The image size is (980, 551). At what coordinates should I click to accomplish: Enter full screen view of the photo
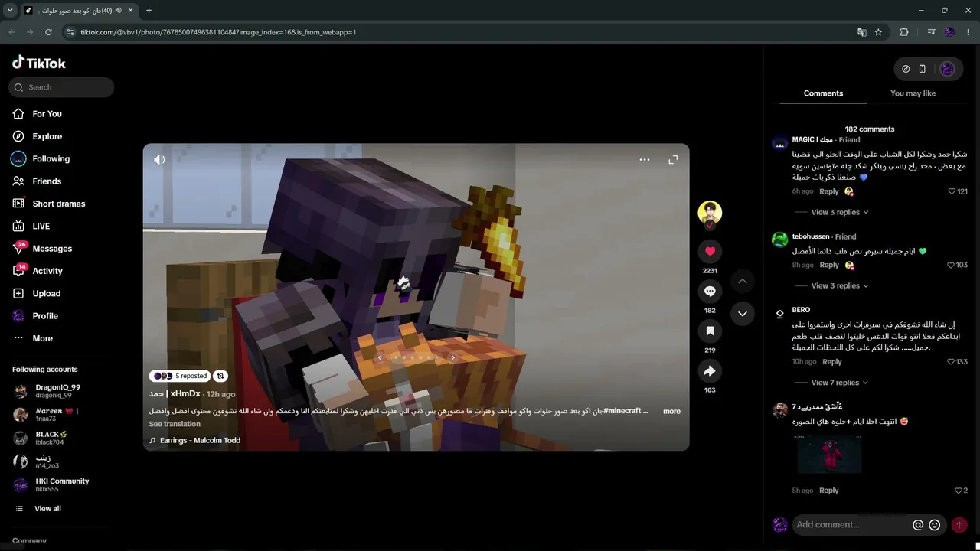pyautogui.click(x=673, y=160)
